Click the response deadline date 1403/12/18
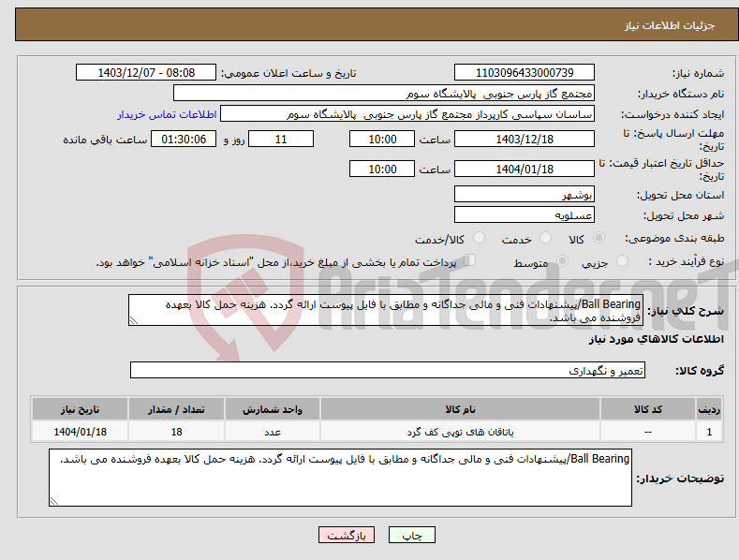 [x=525, y=139]
